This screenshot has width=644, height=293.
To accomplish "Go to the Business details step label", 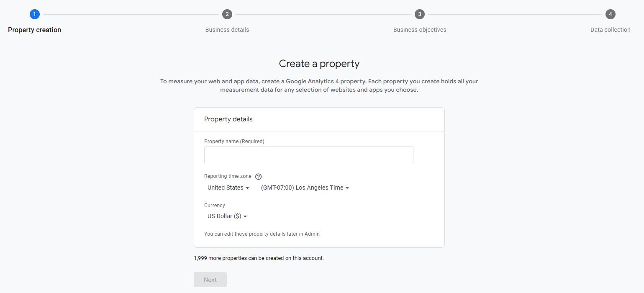I will point(227,30).
